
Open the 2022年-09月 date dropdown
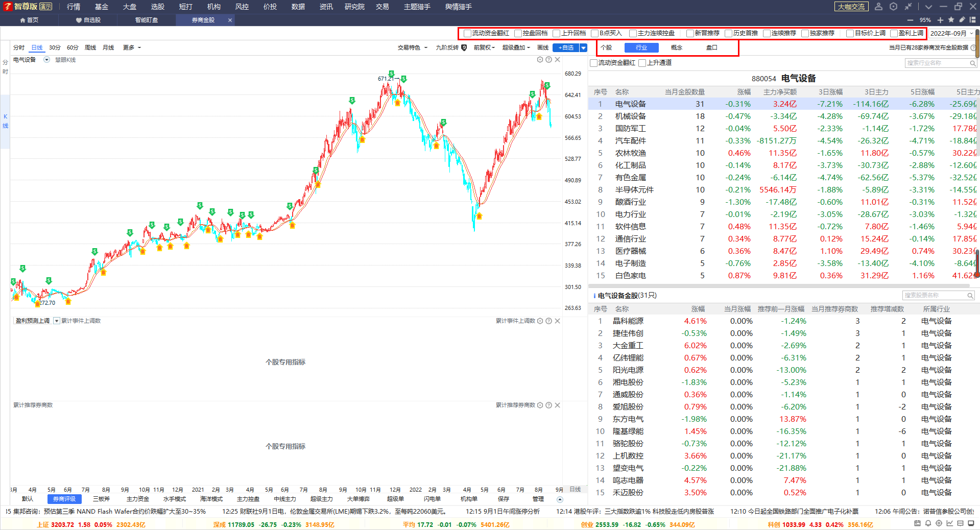click(x=951, y=33)
